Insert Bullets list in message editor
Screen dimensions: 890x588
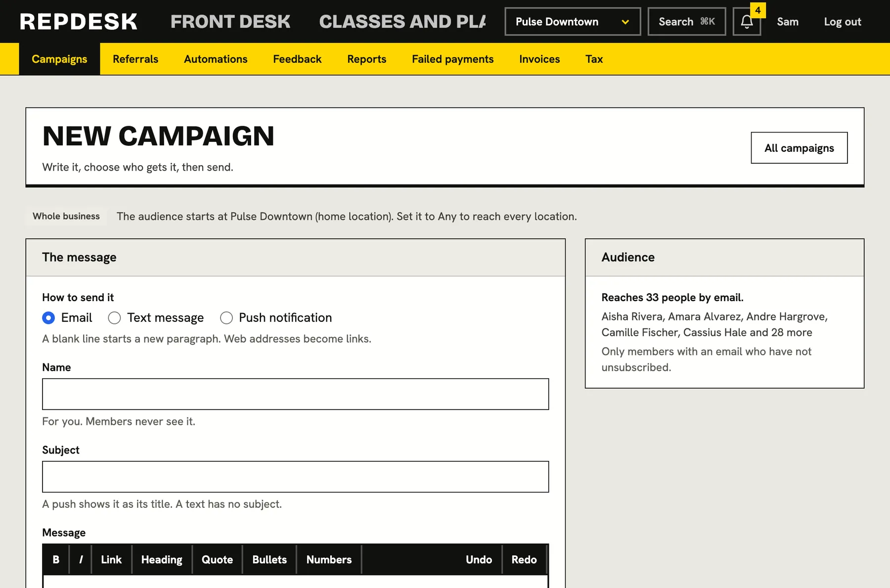pyautogui.click(x=269, y=559)
